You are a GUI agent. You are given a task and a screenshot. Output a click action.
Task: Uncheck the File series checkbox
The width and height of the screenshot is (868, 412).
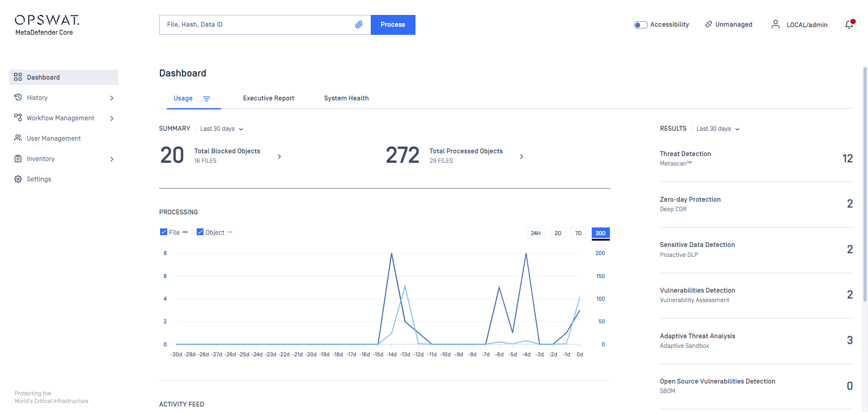click(164, 232)
